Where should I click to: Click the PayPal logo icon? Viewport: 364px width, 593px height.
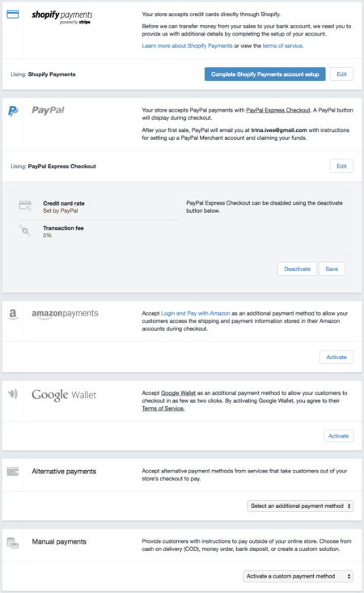(13, 111)
